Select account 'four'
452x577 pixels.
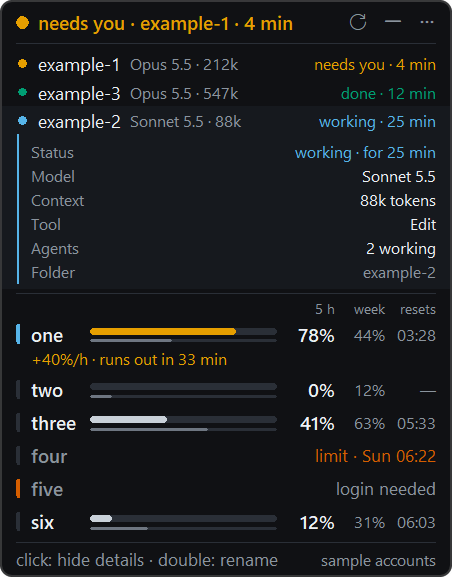pyautogui.click(x=49, y=457)
